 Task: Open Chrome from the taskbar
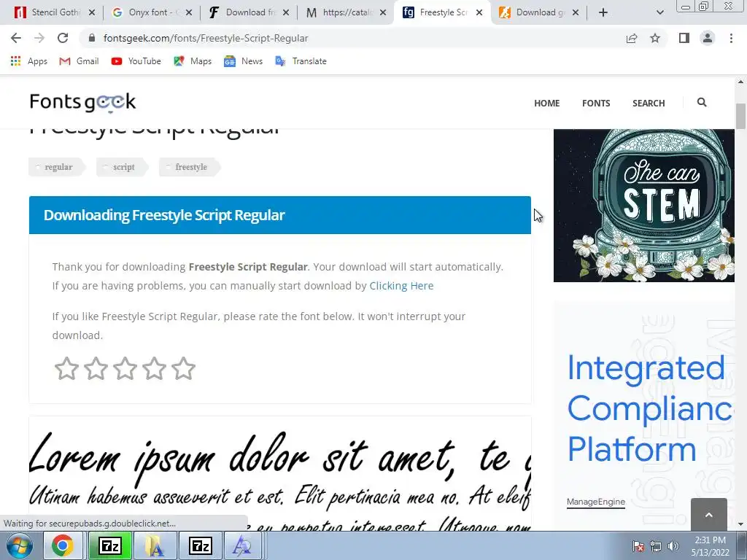tap(63, 545)
